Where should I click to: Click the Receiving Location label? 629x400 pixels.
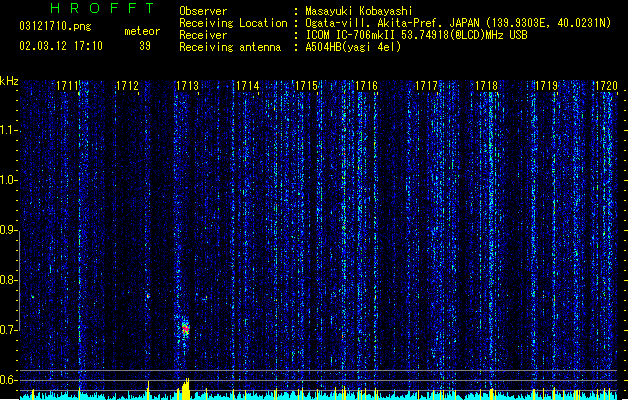coord(233,23)
